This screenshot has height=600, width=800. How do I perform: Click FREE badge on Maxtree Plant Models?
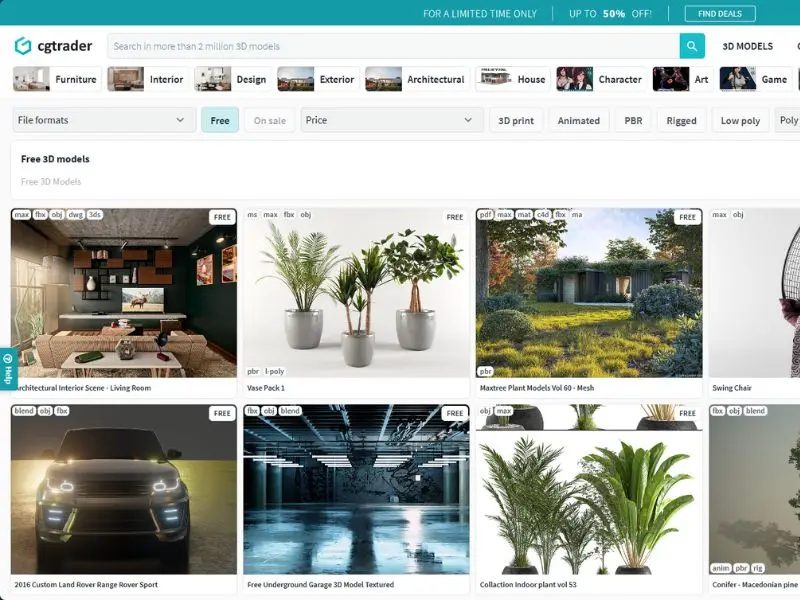tap(687, 217)
